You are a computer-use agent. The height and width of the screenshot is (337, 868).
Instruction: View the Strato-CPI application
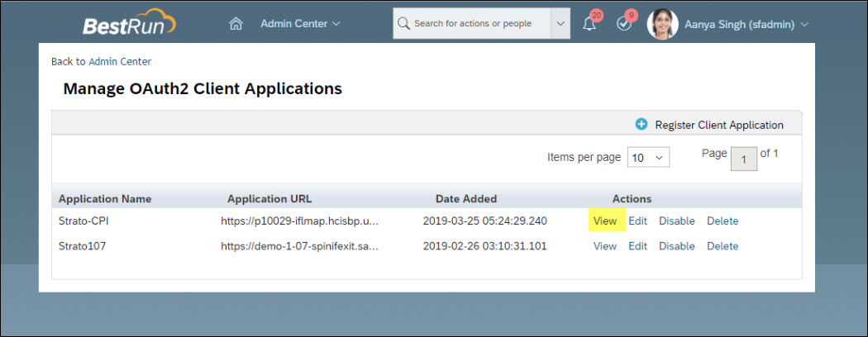point(605,221)
